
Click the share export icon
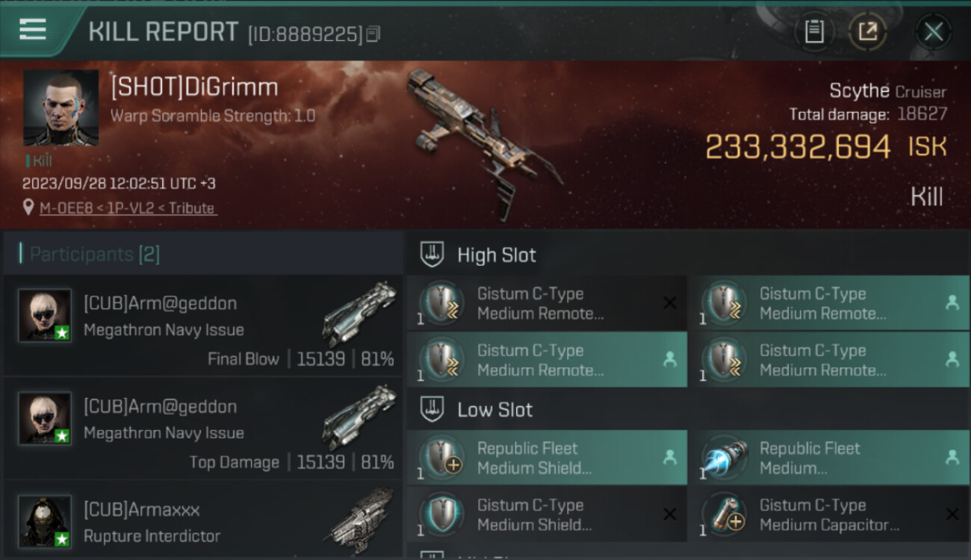pyautogui.click(x=867, y=31)
